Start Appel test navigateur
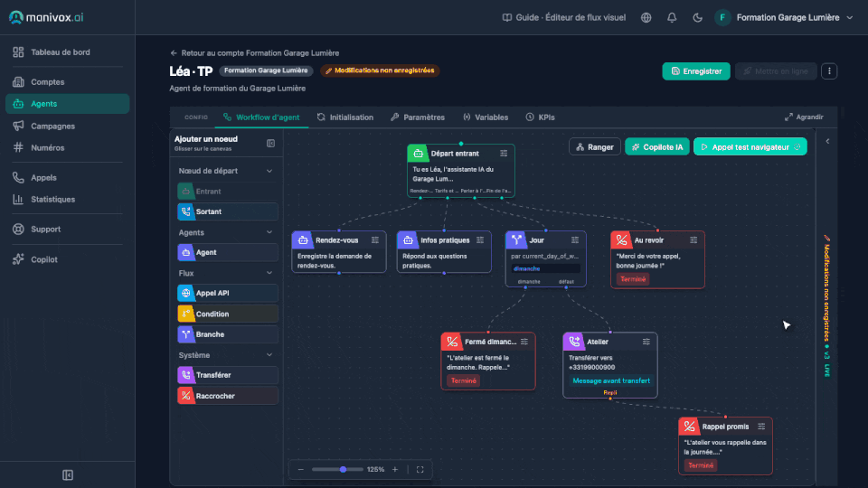868x488 pixels. [750, 147]
